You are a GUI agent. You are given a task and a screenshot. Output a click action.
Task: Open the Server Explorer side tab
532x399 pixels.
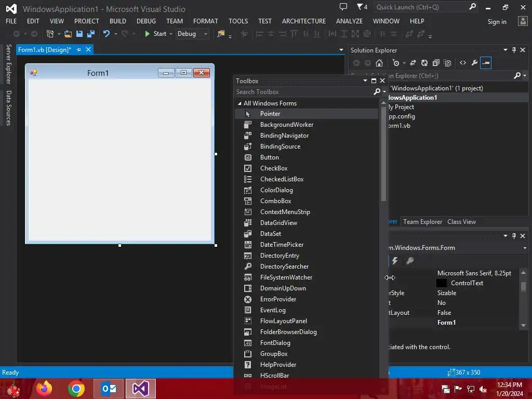coord(8,64)
